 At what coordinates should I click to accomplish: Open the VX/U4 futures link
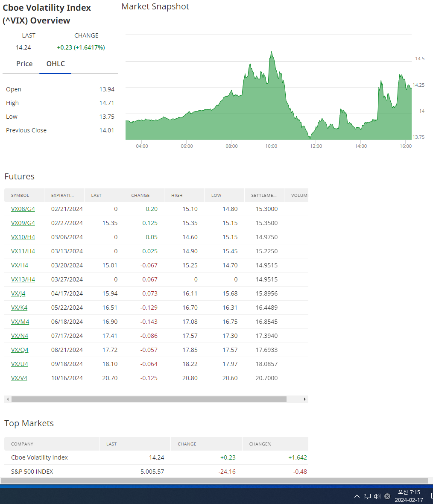coord(20,364)
